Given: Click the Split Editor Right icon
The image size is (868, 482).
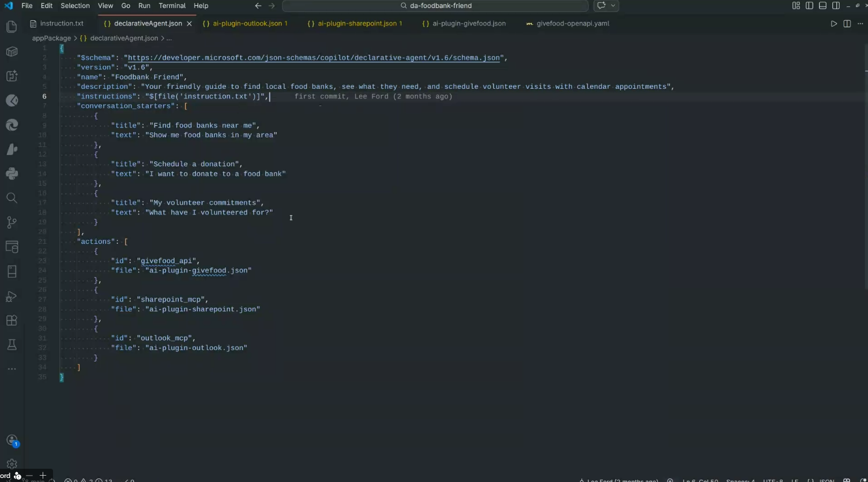Looking at the screenshot, I should 847,24.
